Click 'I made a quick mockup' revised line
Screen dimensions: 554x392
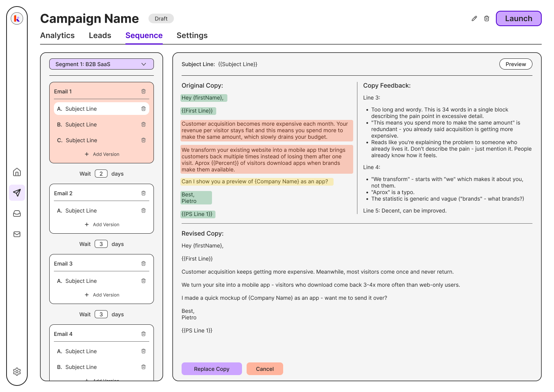284,298
